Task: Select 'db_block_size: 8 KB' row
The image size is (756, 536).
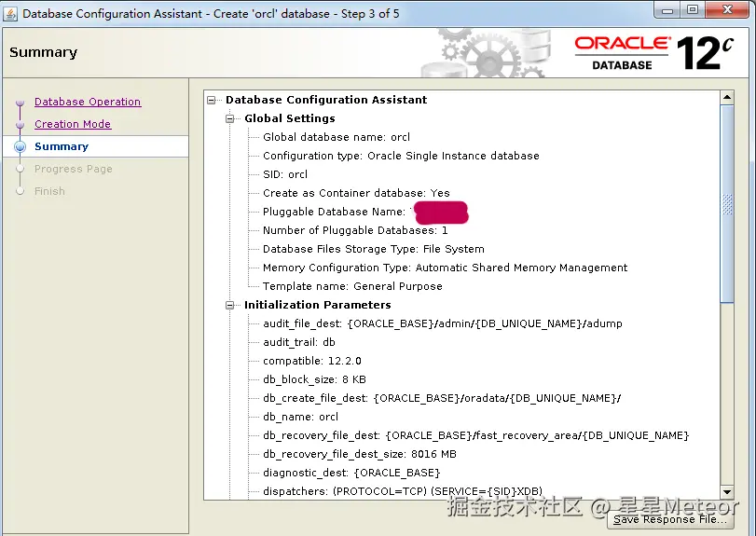Action: coord(314,379)
